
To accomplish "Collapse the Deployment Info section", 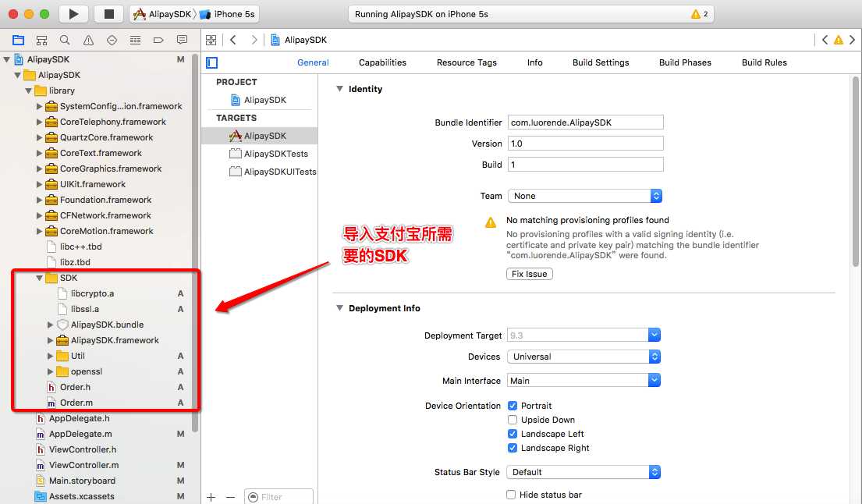I will pos(340,308).
